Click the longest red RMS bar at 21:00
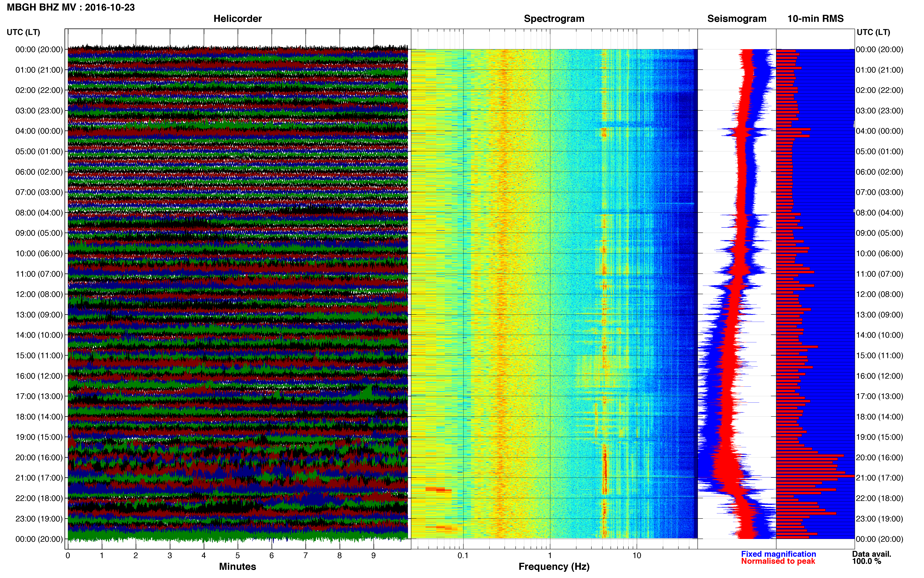924x578 pixels. pos(815,476)
